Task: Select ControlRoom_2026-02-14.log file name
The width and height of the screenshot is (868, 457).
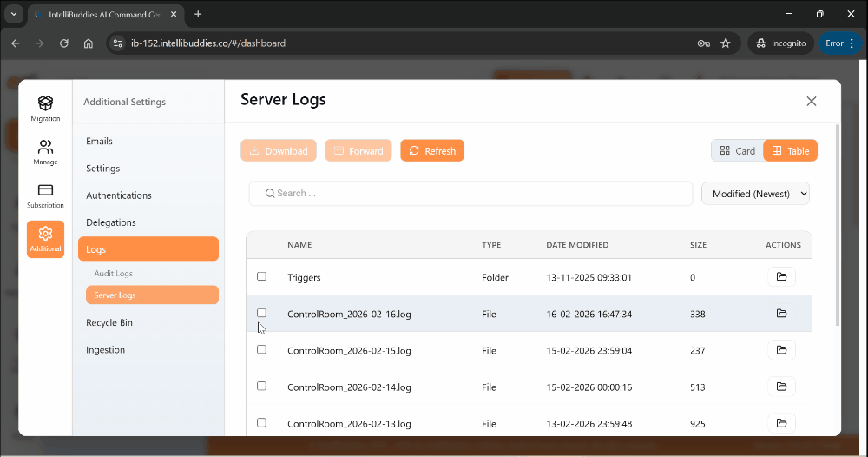Action: click(x=349, y=387)
